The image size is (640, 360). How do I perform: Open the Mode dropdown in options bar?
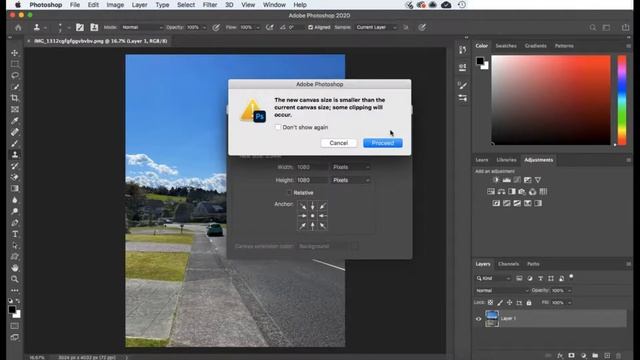point(142,27)
